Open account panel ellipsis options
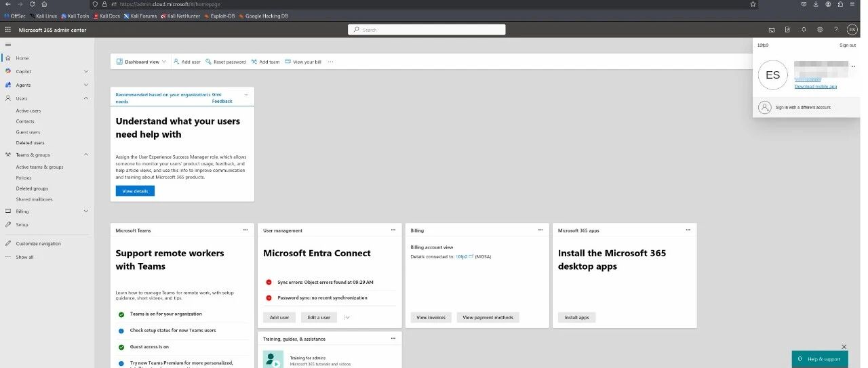868x368 pixels. 853,66
